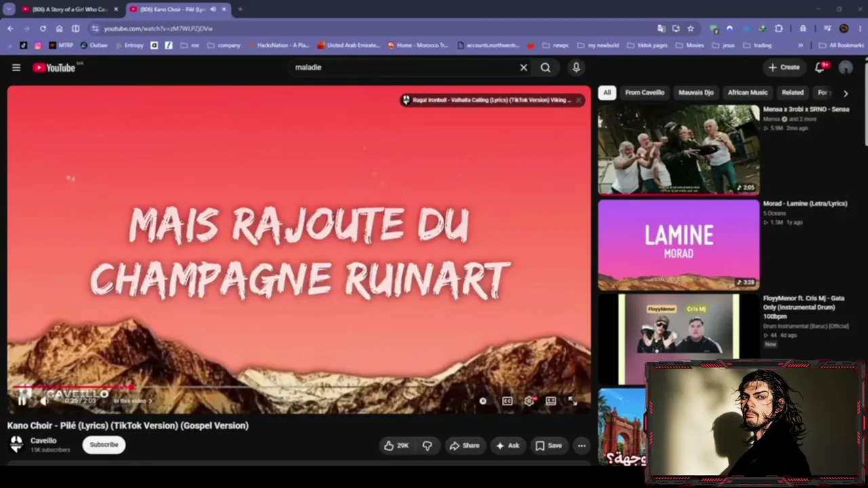Image resolution: width=868 pixels, height=488 pixels.
Task: Select the All filter chip
Action: tap(607, 92)
